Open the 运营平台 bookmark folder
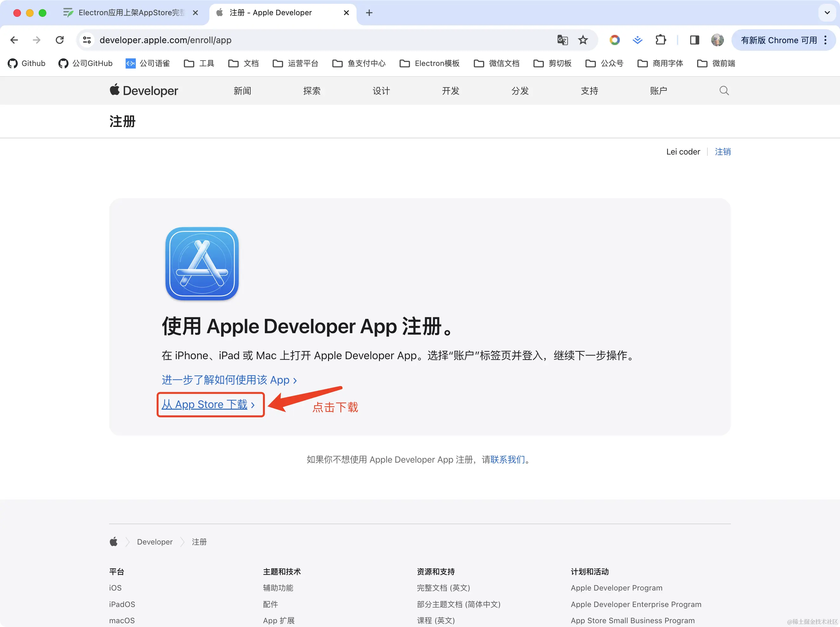This screenshot has width=840, height=627. click(296, 63)
